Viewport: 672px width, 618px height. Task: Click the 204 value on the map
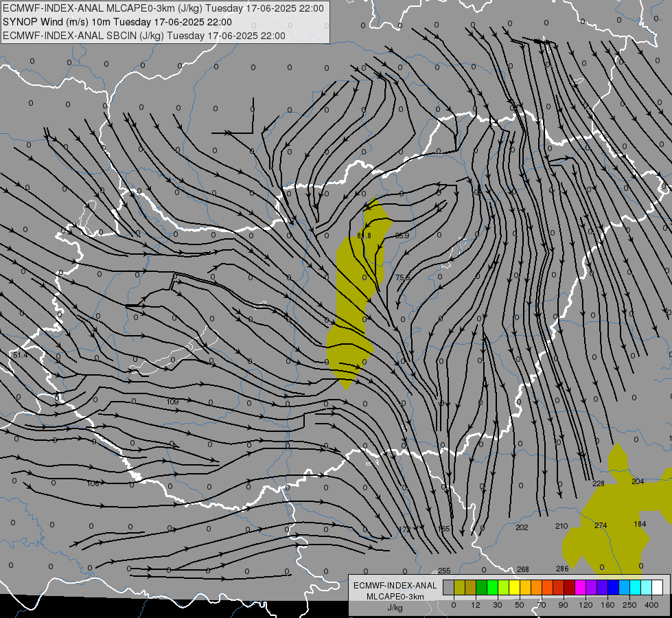point(638,481)
